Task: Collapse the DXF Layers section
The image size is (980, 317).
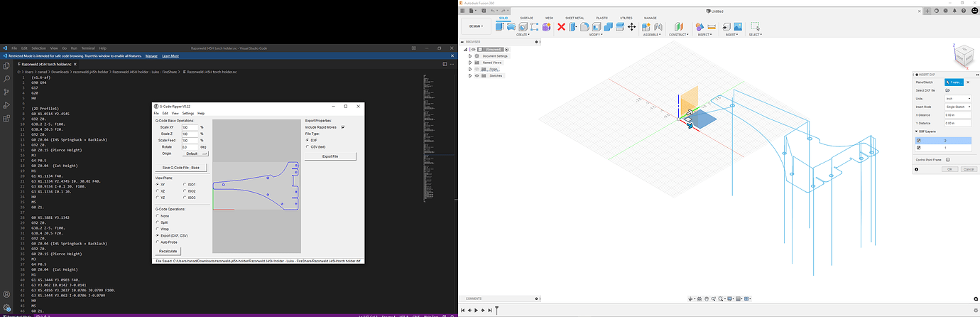Action: (916, 131)
